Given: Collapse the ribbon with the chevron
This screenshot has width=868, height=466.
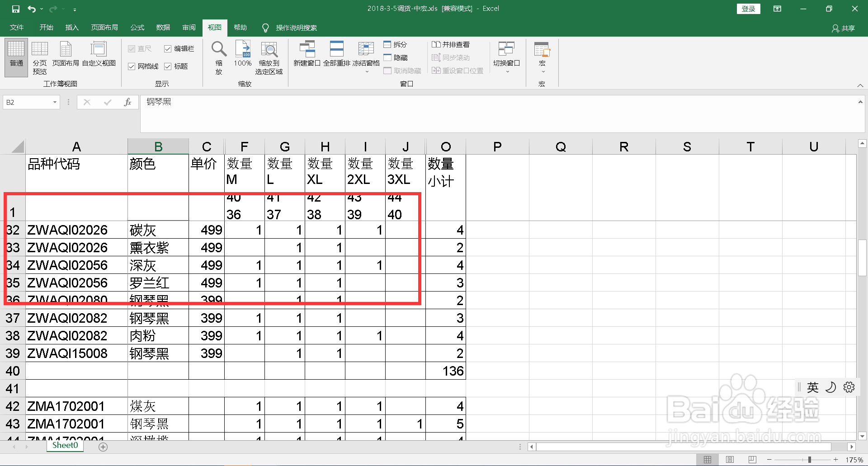Looking at the screenshot, I should (x=860, y=85).
